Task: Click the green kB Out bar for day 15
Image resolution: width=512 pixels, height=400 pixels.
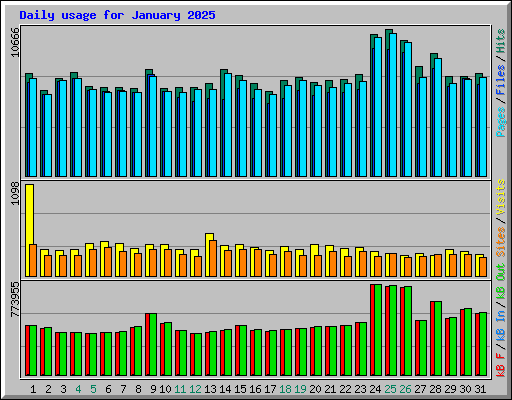Action: coord(243,351)
